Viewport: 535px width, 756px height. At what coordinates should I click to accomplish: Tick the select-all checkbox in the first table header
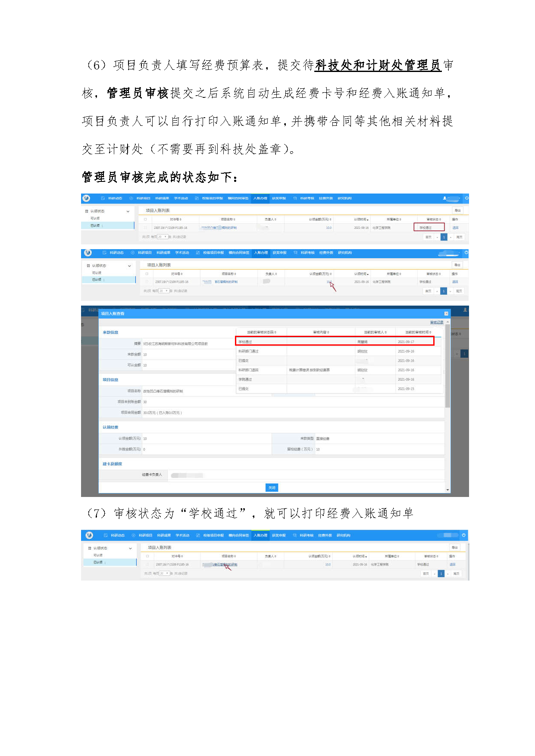point(145,219)
